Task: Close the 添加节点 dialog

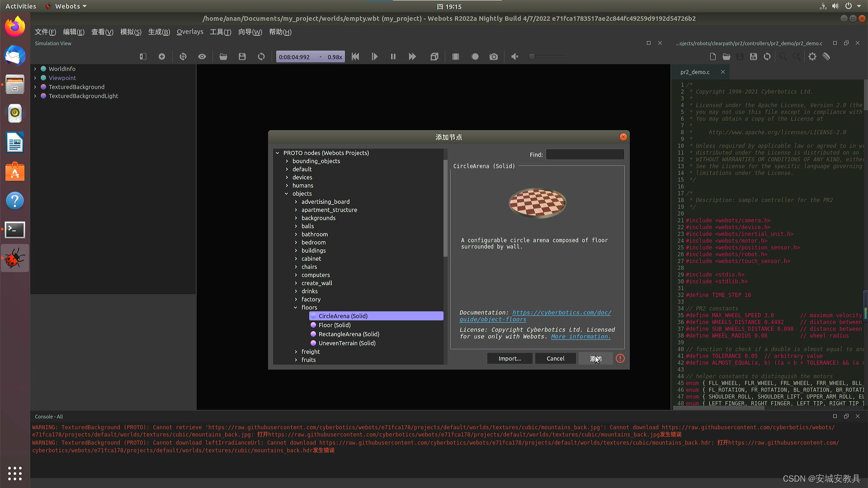Action: click(623, 137)
